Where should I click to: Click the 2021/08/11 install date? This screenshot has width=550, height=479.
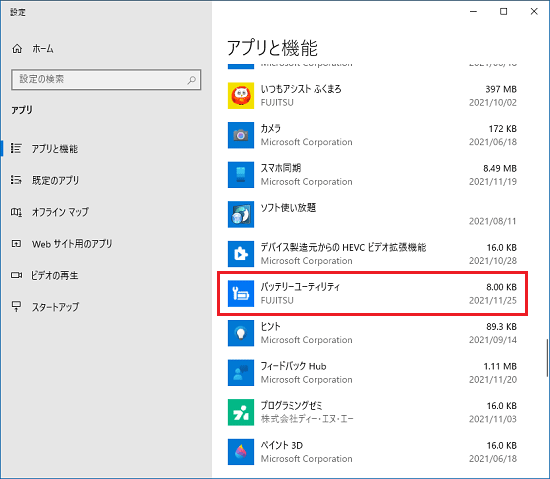click(492, 221)
